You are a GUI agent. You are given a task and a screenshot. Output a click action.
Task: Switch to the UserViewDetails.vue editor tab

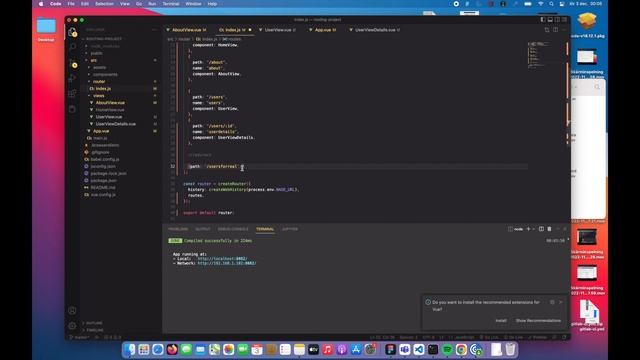375,30
